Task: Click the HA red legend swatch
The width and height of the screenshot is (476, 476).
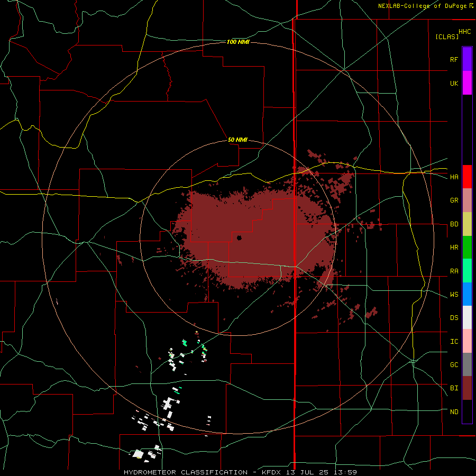Action: [x=467, y=177]
